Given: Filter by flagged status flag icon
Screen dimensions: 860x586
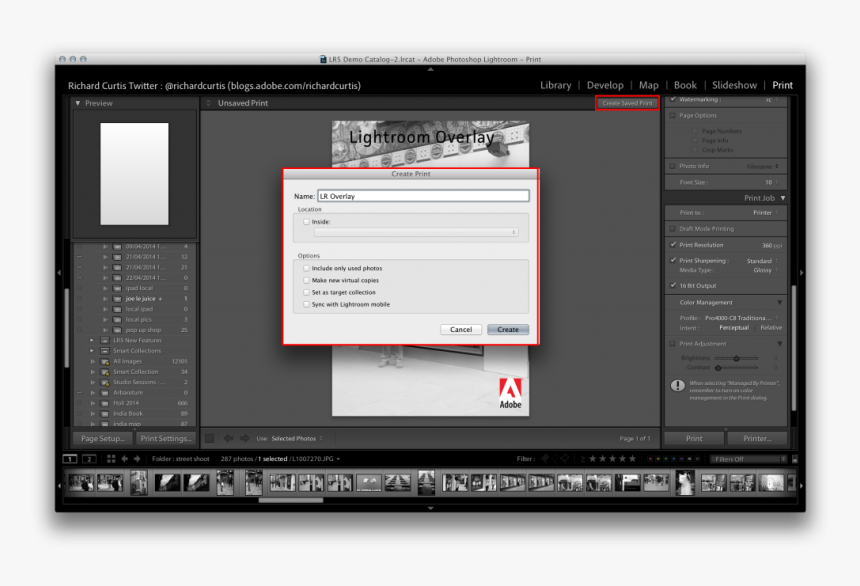Looking at the screenshot, I should click(x=545, y=458).
